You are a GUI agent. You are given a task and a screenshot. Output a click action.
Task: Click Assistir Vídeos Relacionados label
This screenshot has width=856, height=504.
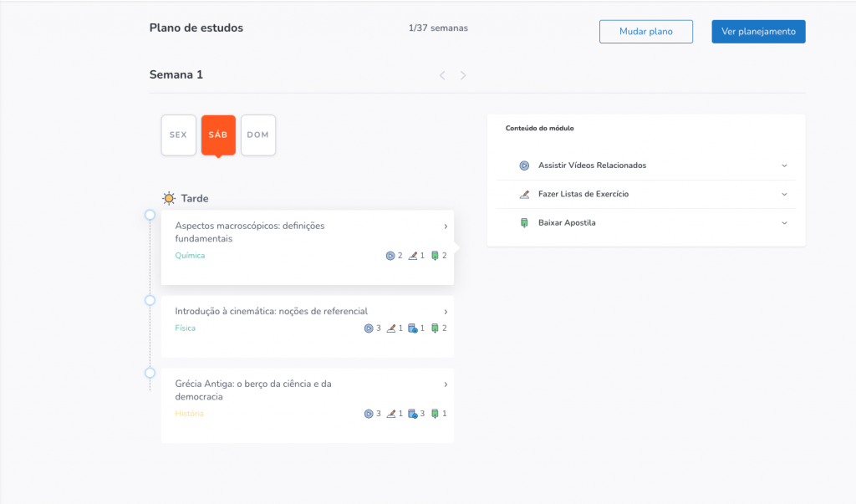click(x=593, y=165)
